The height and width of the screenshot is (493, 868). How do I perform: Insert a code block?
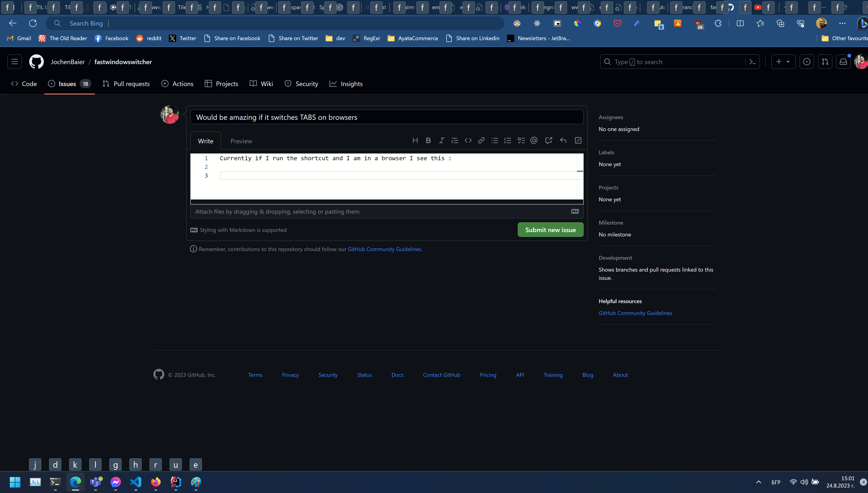click(x=468, y=140)
